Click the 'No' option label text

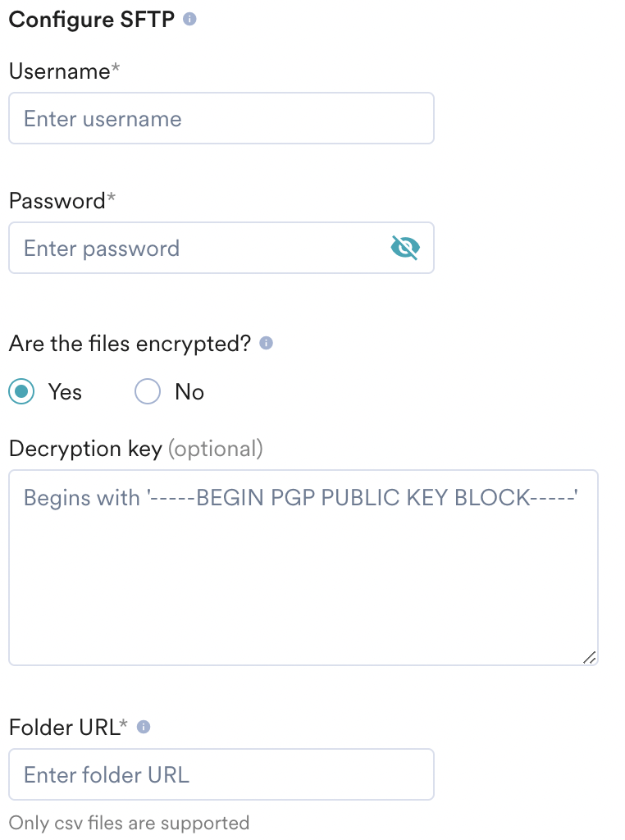(189, 392)
